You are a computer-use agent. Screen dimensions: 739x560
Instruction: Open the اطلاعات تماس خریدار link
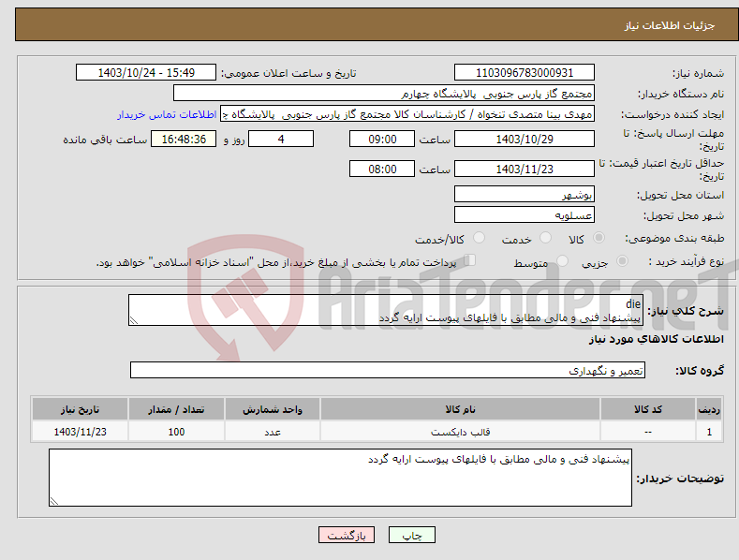(167, 114)
